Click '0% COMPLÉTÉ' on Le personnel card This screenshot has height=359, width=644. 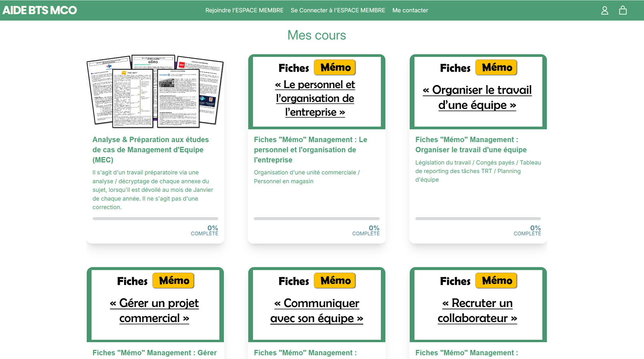coord(366,230)
